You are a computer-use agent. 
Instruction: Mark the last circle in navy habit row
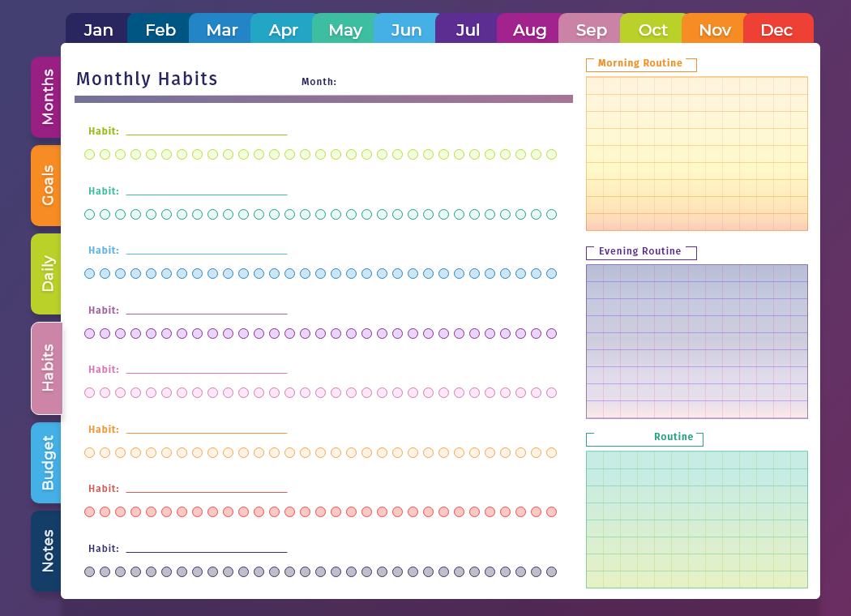(x=551, y=571)
